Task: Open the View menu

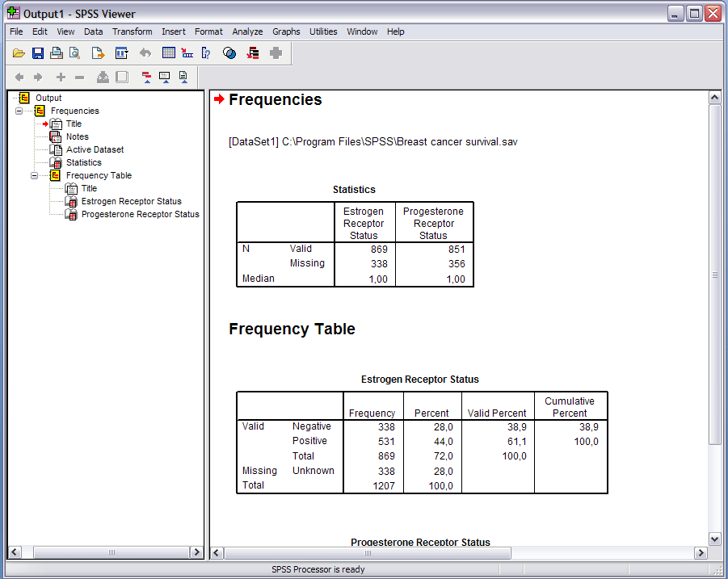Action: point(65,31)
